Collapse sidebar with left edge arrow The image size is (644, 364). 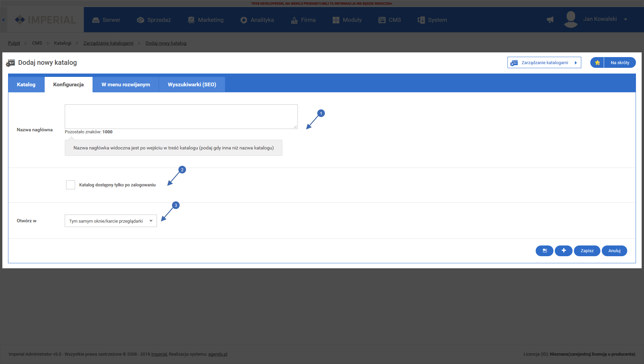click(x=3, y=20)
